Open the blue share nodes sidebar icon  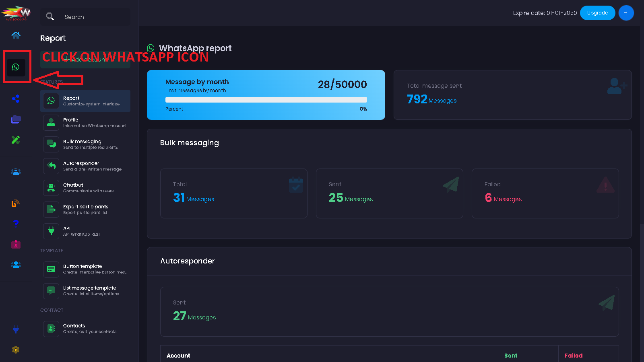pos(16,99)
